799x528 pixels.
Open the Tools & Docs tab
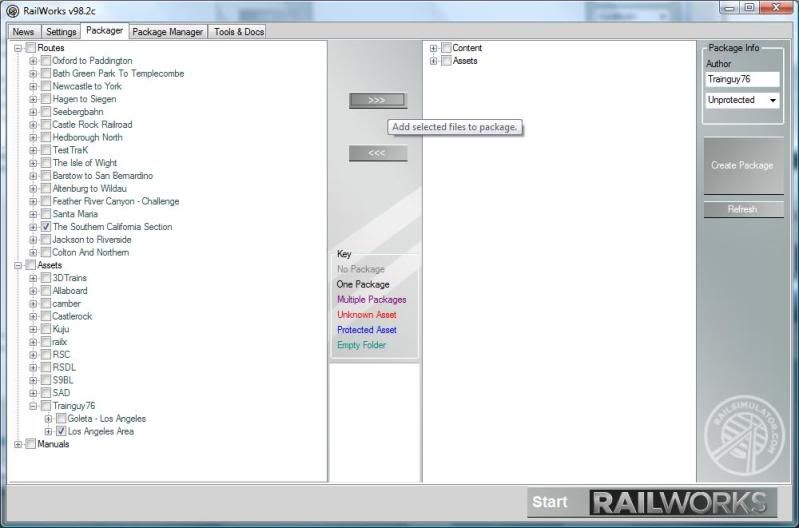tap(239, 32)
